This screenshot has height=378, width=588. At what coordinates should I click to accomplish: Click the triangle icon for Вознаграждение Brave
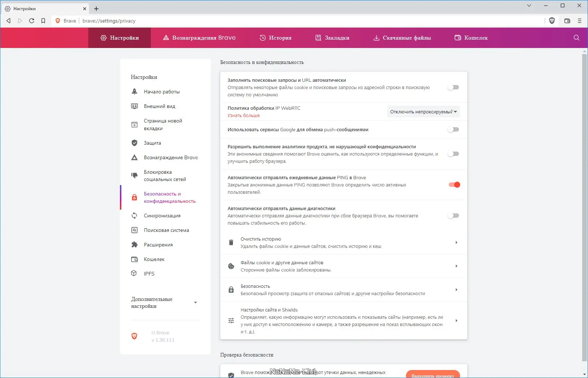tap(134, 157)
